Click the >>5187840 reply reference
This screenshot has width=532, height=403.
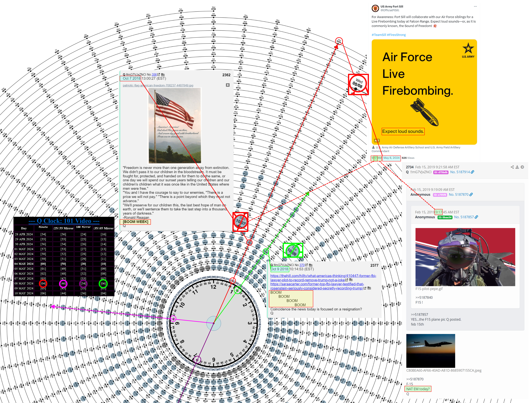424,298
